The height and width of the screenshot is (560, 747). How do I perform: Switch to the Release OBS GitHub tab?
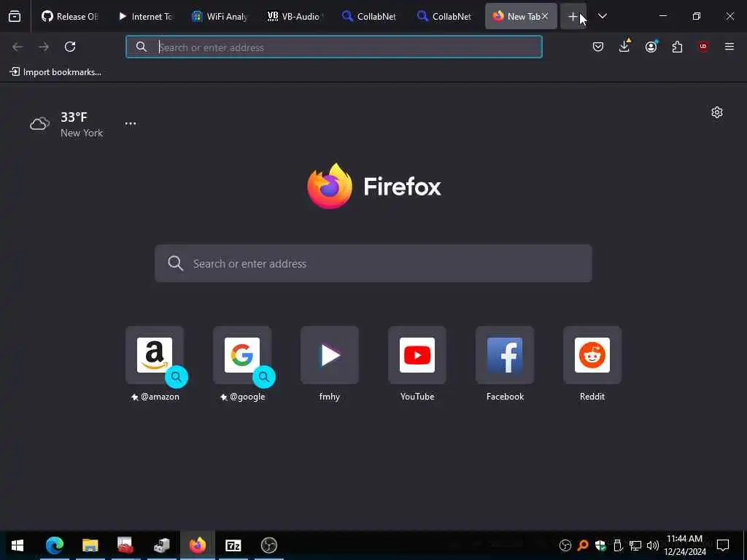click(70, 16)
